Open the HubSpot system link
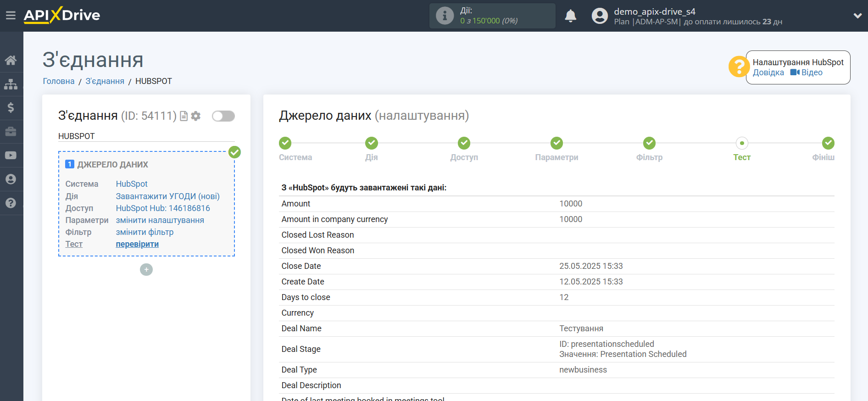 tap(132, 184)
